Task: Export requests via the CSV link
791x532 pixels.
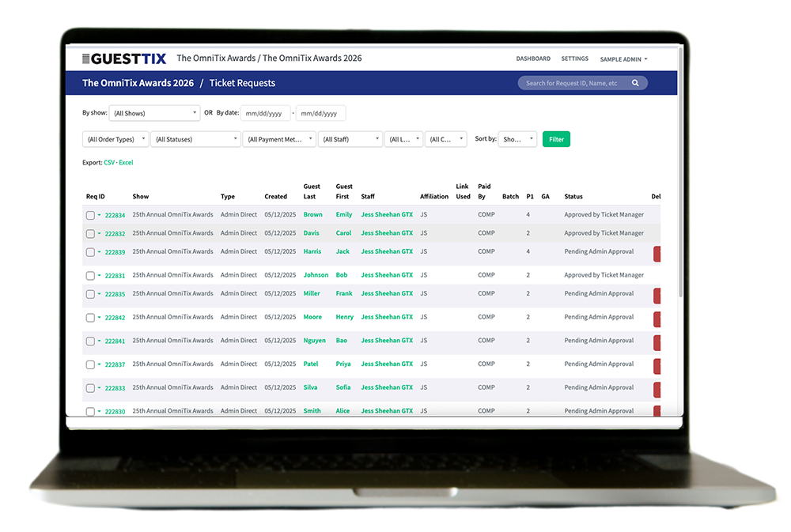Action: pyautogui.click(x=108, y=163)
